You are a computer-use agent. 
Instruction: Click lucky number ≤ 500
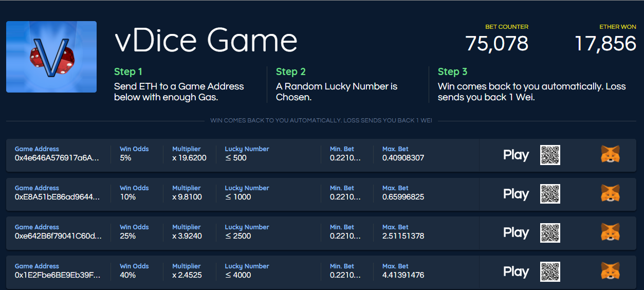point(236,158)
